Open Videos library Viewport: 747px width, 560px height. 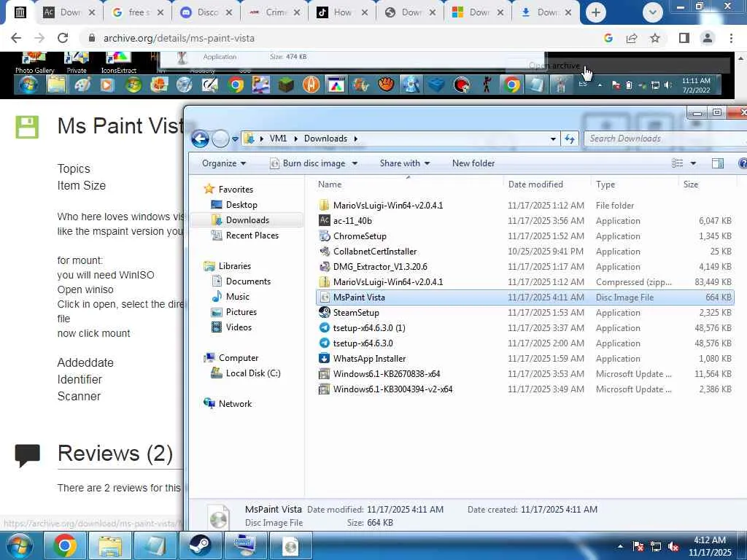point(239,327)
